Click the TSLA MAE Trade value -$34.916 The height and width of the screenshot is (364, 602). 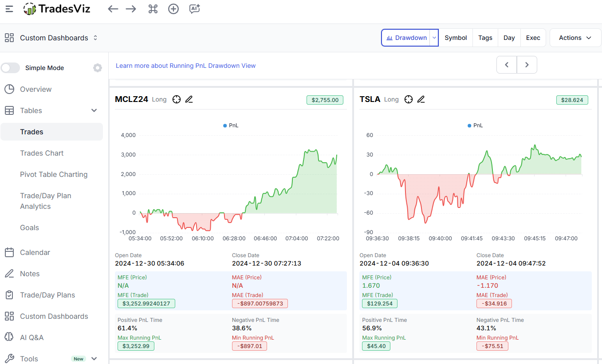(494, 304)
